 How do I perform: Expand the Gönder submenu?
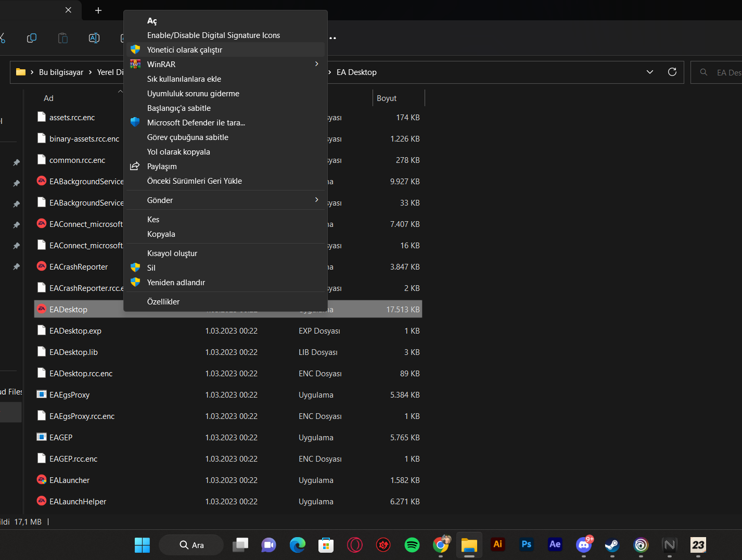pyautogui.click(x=225, y=200)
